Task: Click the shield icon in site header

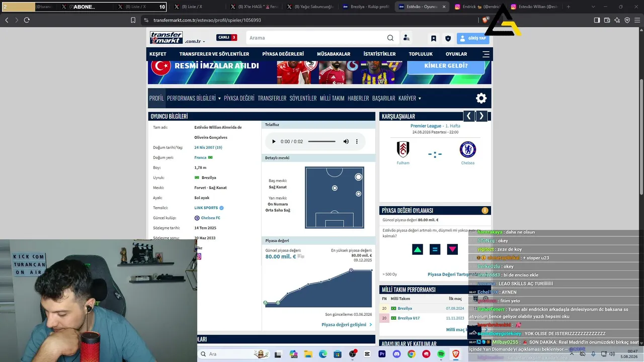Action: click(x=448, y=38)
